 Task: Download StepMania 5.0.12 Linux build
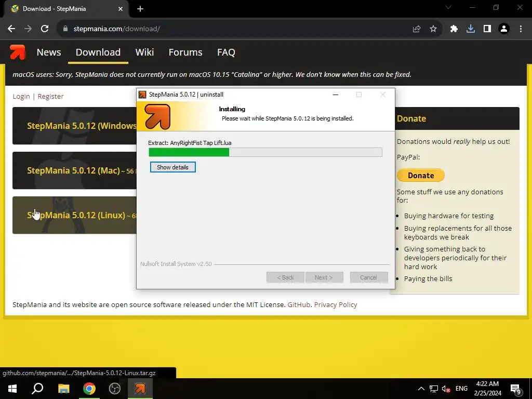pyautogui.click(x=74, y=215)
